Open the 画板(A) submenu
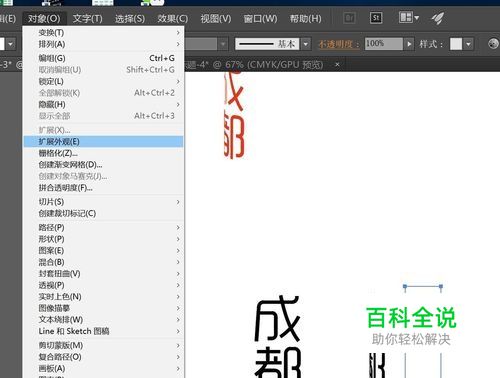Viewport: 500px width, 378px height. click(x=103, y=368)
